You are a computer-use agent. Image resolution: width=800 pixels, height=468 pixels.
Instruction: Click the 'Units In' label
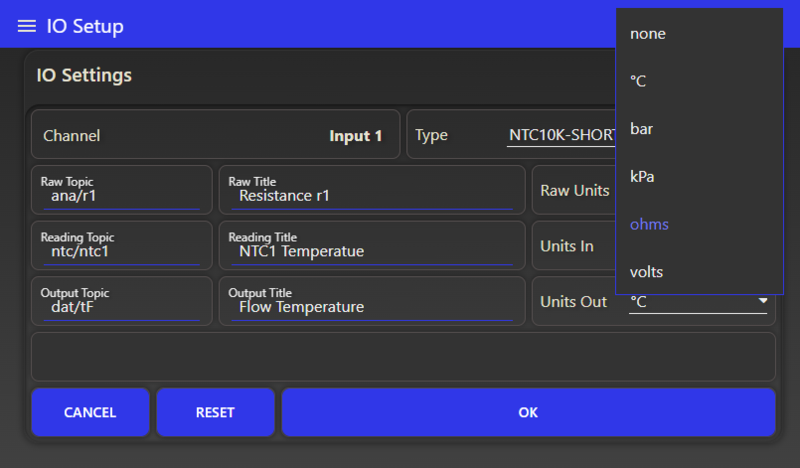coord(567,246)
